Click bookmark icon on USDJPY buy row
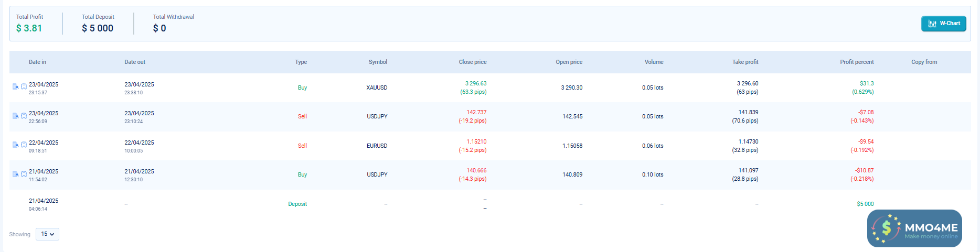Image resolution: width=980 pixels, height=252 pixels. (x=24, y=174)
